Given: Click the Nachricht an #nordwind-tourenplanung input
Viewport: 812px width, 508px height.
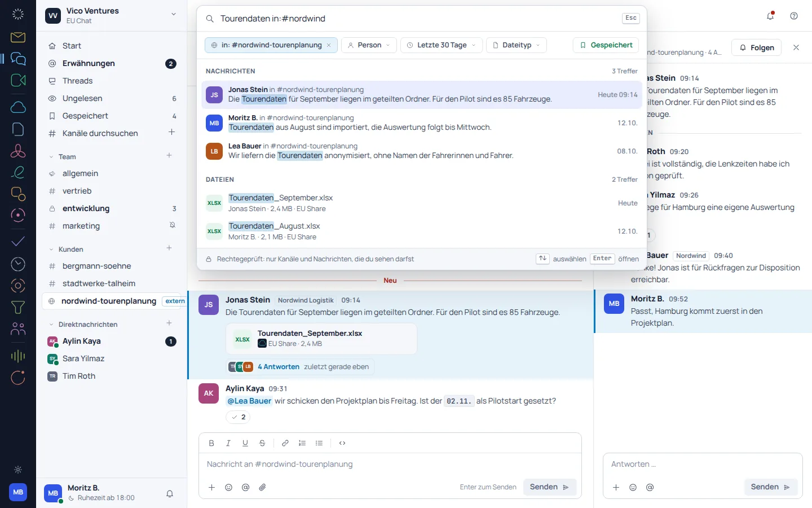Looking at the screenshot, I should click(x=390, y=464).
